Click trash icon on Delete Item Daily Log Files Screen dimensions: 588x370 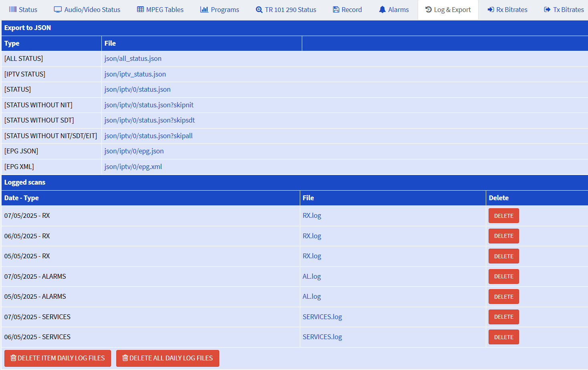point(13,358)
